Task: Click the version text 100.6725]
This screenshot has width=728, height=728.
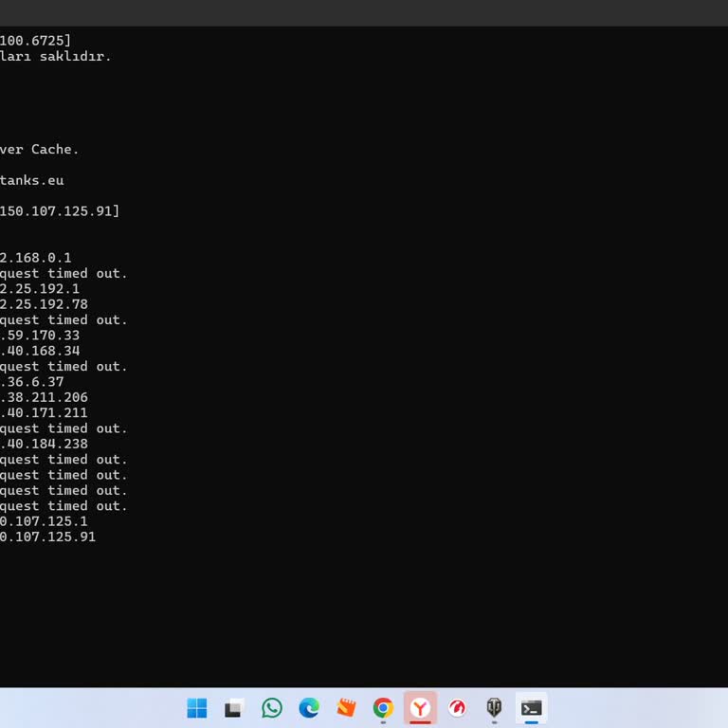Action: pyautogui.click(x=36, y=41)
